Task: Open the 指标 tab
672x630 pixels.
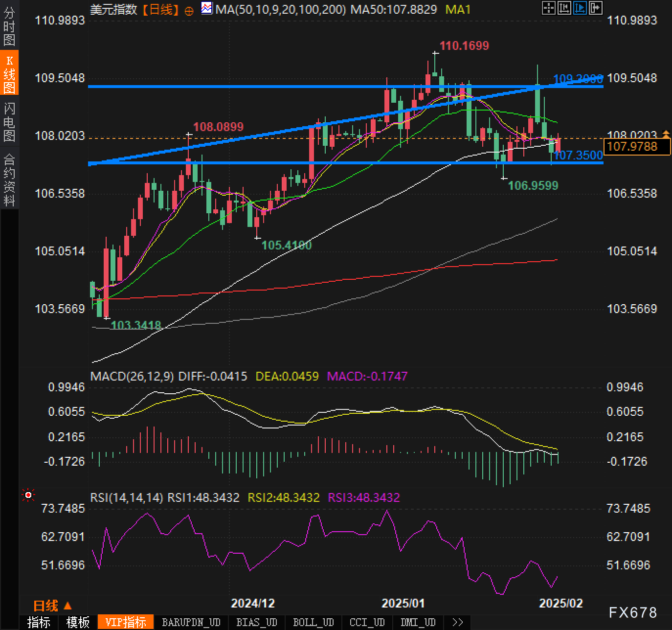Action: click(x=39, y=623)
